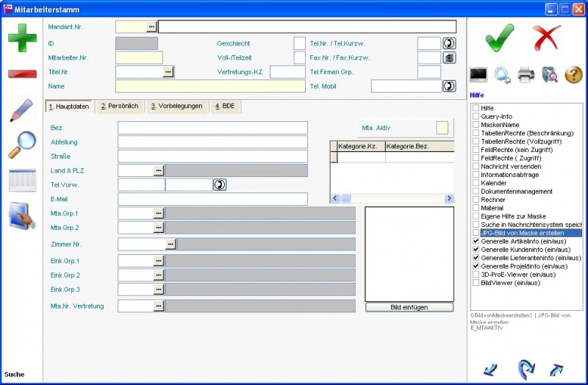Click the green plus add record icon
The width and height of the screenshot is (588, 385).
[22, 37]
